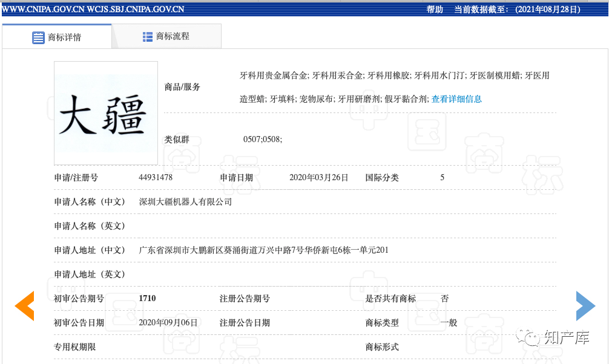Click the orange left navigation arrow
This screenshot has width=609, height=364.
click(24, 306)
